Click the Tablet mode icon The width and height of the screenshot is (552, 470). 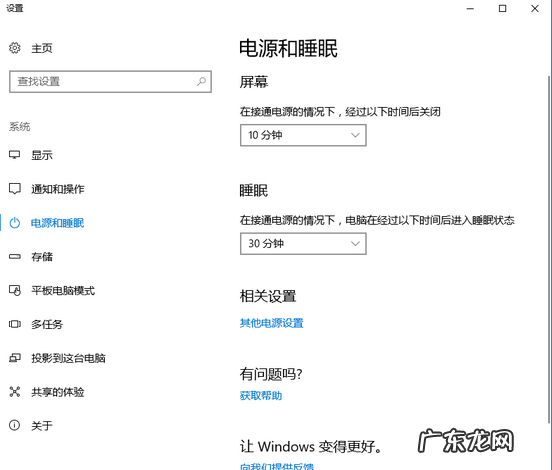pyautogui.click(x=14, y=290)
